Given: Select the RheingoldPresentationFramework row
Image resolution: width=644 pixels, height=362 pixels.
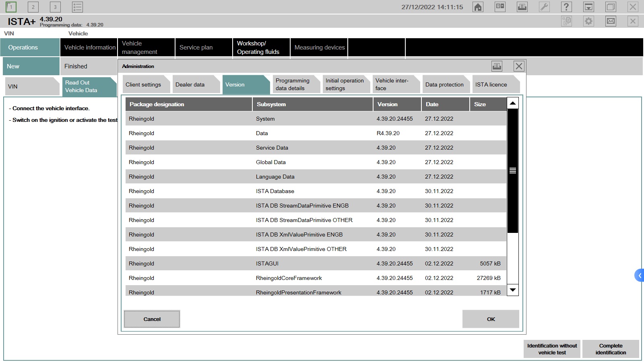Looking at the screenshot, I should pos(316,291).
